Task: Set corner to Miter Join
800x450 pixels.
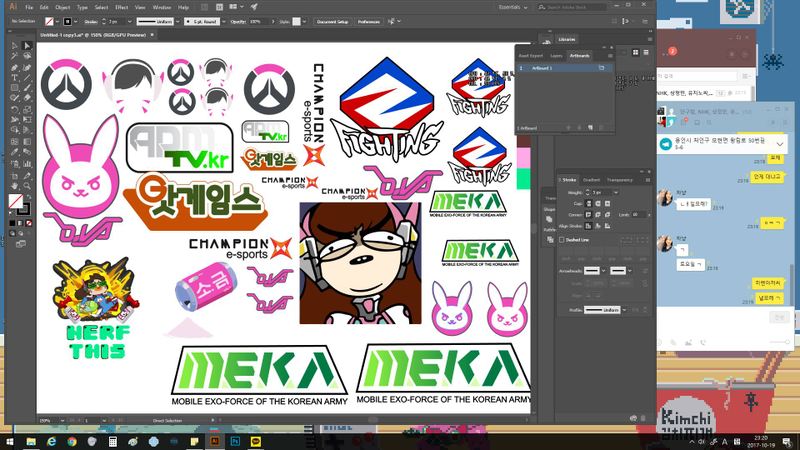Action: pyautogui.click(x=588, y=214)
